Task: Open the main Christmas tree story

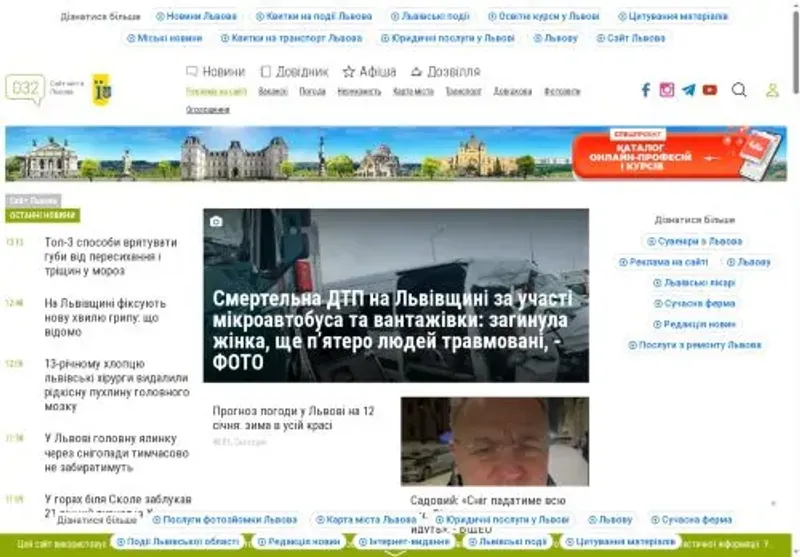Action: click(x=116, y=453)
